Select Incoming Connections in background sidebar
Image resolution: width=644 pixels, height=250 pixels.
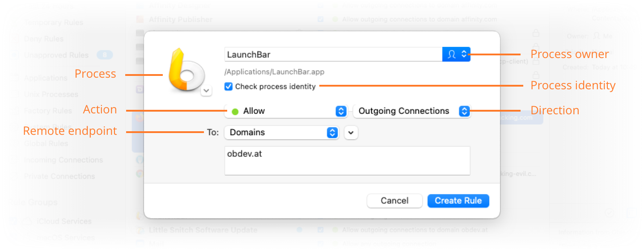64,160
